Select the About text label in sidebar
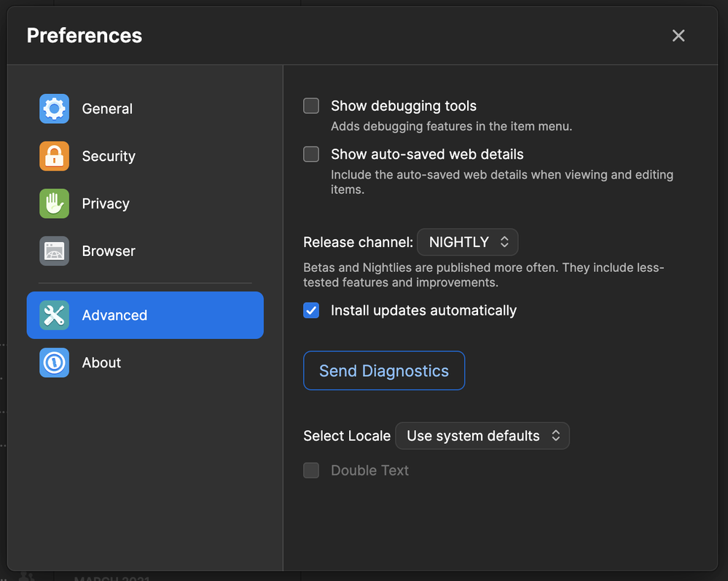 coord(101,362)
